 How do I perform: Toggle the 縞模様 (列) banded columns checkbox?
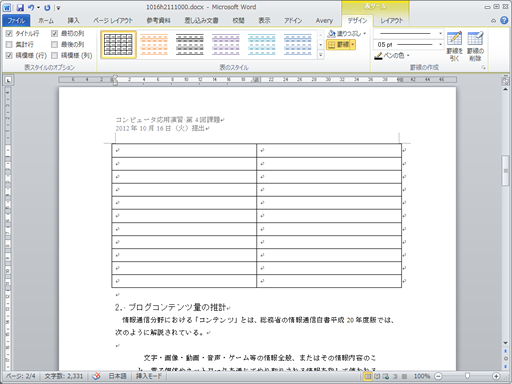point(55,55)
